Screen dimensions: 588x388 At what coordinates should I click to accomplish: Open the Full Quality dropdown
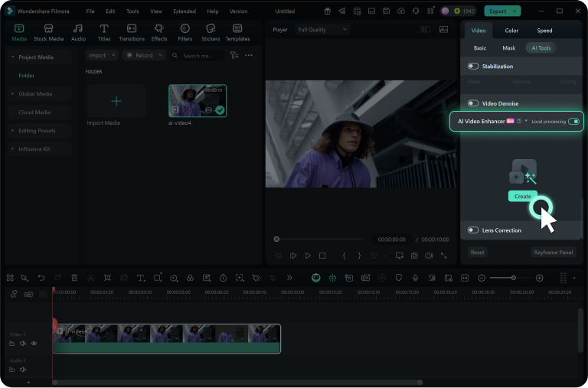322,30
